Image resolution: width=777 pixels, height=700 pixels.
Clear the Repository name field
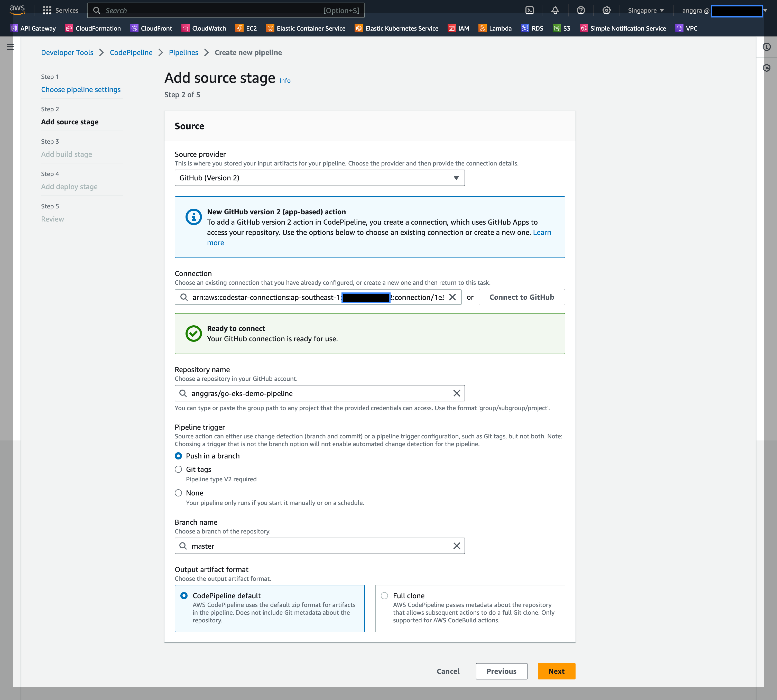tap(457, 393)
